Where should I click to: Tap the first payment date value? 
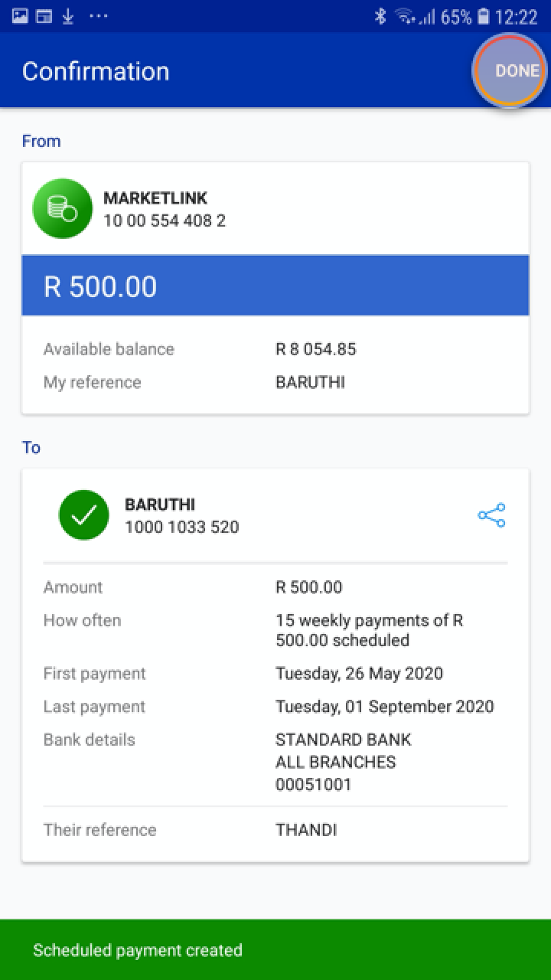coord(359,674)
